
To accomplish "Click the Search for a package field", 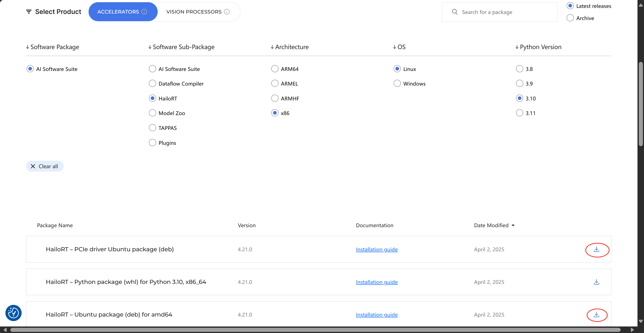I will pyautogui.click(x=500, y=12).
